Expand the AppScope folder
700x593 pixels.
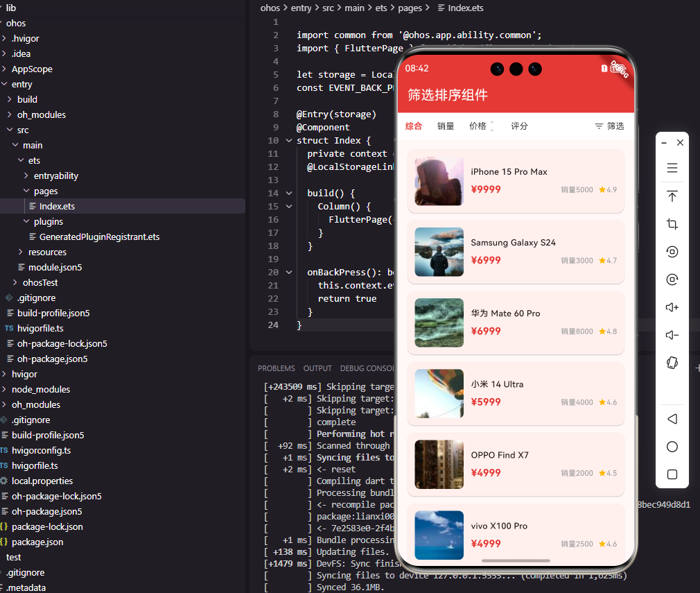32,69
